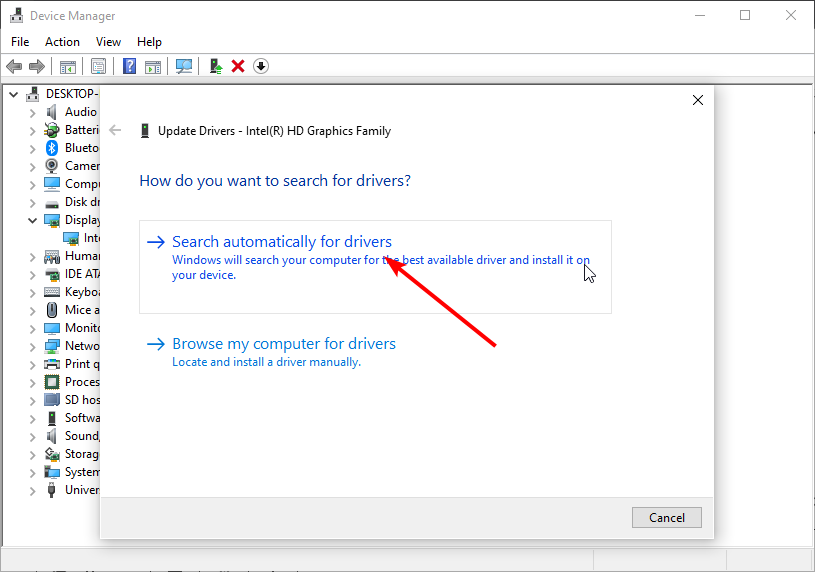This screenshot has width=815, height=572.
Task: Open the View menu
Action: point(108,42)
